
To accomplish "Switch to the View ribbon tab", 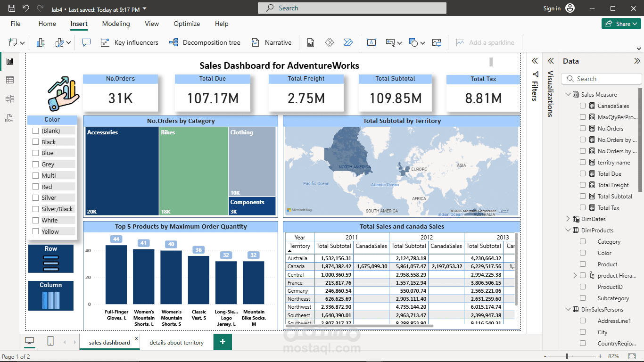I will pos(152,24).
